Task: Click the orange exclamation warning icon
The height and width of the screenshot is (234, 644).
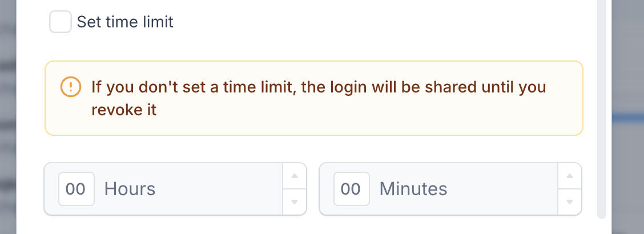Action: pos(71,87)
